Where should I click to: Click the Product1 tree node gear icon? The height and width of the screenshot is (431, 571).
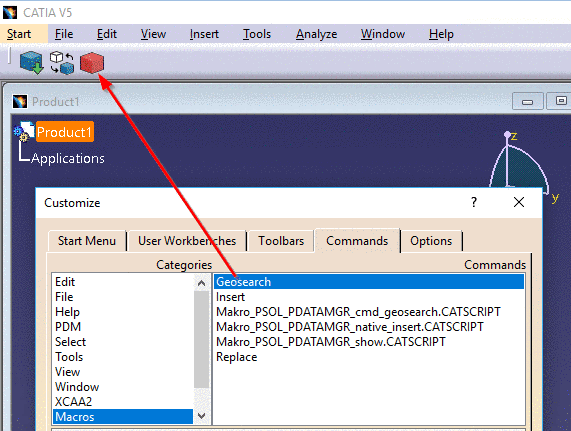click(24, 132)
